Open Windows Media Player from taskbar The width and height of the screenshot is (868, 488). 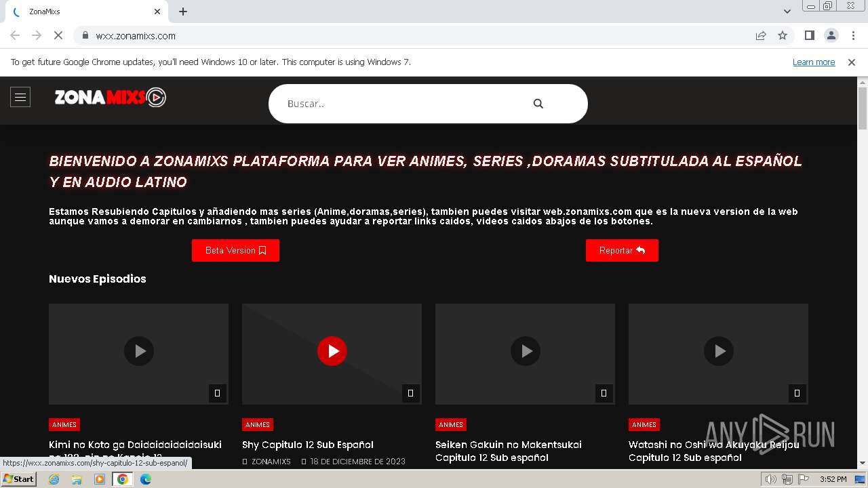coord(100,479)
